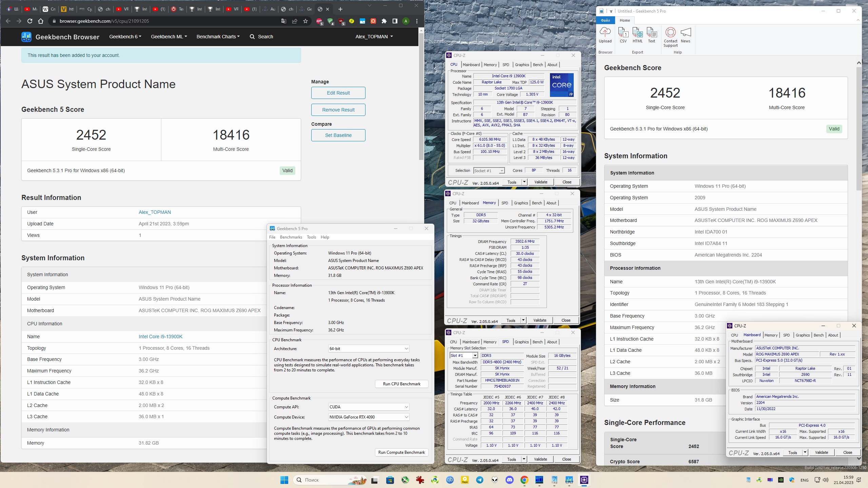Viewport: 868px width, 488px height.
Task: Click the Remove Result button
Action: click(x=338, y=110)
